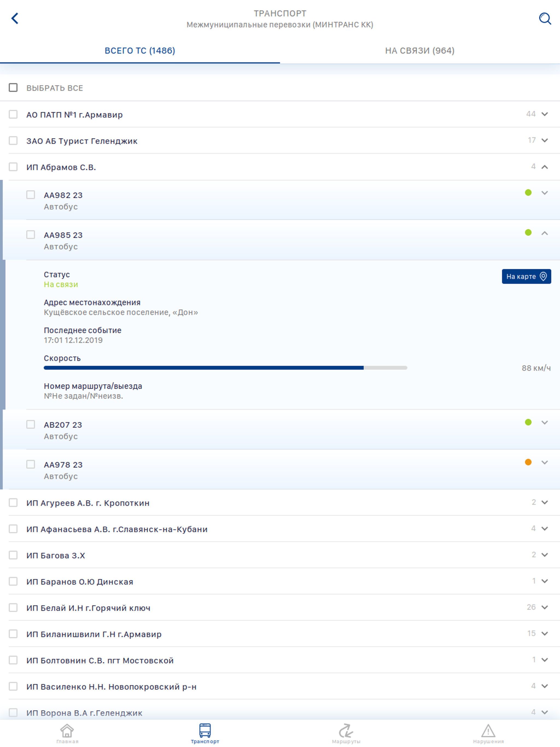The image size is (560, 747).
Task: Click green status dot for АА982 23
Action: pyautogui.click(x=528, y=192)
